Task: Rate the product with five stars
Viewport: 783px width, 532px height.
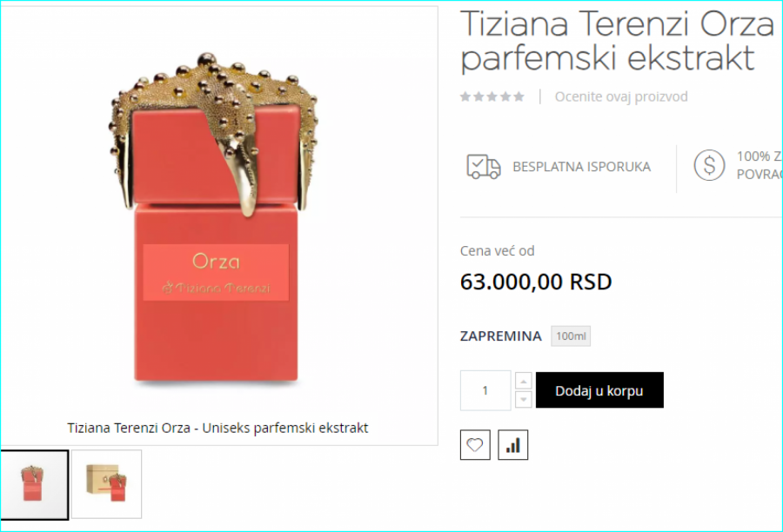Action: coord(519,96)
